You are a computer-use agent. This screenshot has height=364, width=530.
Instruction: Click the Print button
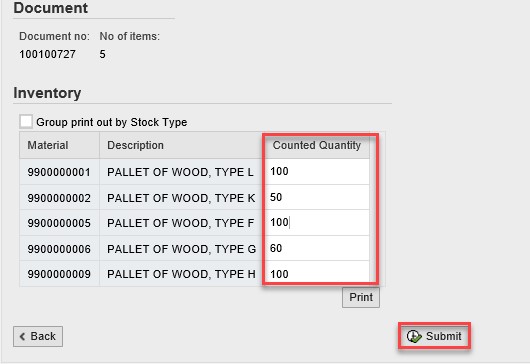pos(361,297)
